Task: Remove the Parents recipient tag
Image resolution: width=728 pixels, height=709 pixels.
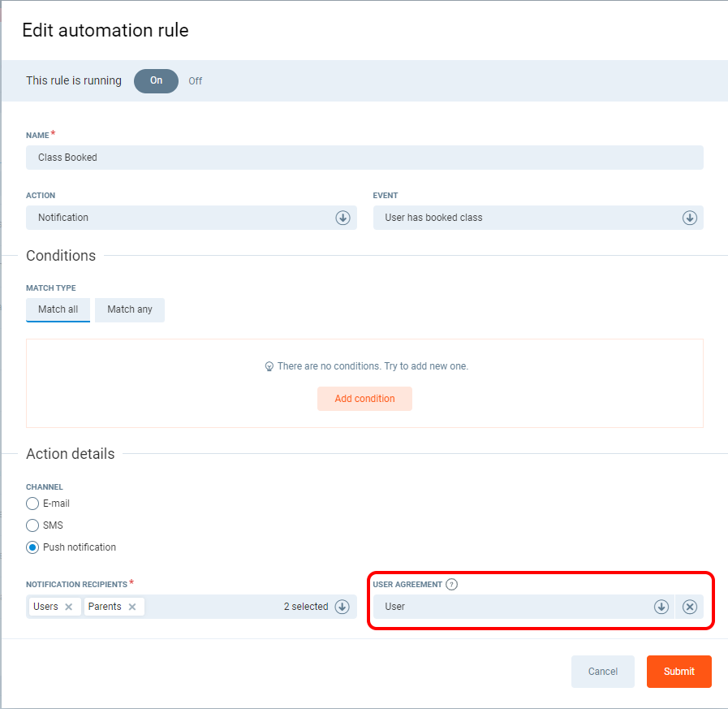Action: tap(132, 607)
